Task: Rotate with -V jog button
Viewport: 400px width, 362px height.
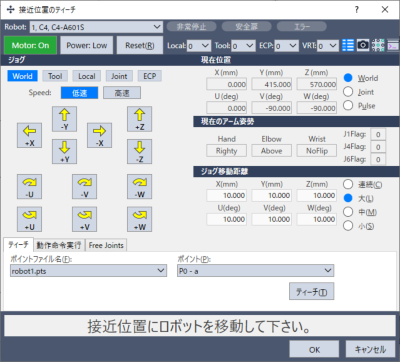Action: click(84, 186)
